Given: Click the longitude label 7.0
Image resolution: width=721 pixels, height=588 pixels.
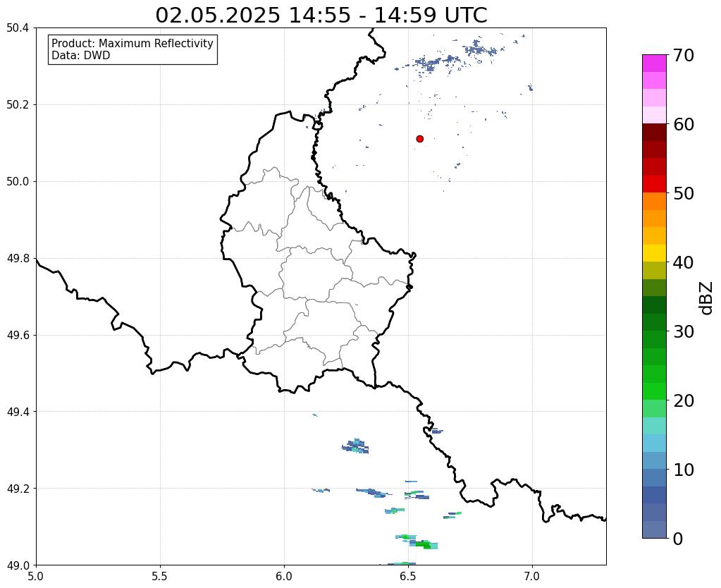Looking at the screenshot, I should (532, 577).
